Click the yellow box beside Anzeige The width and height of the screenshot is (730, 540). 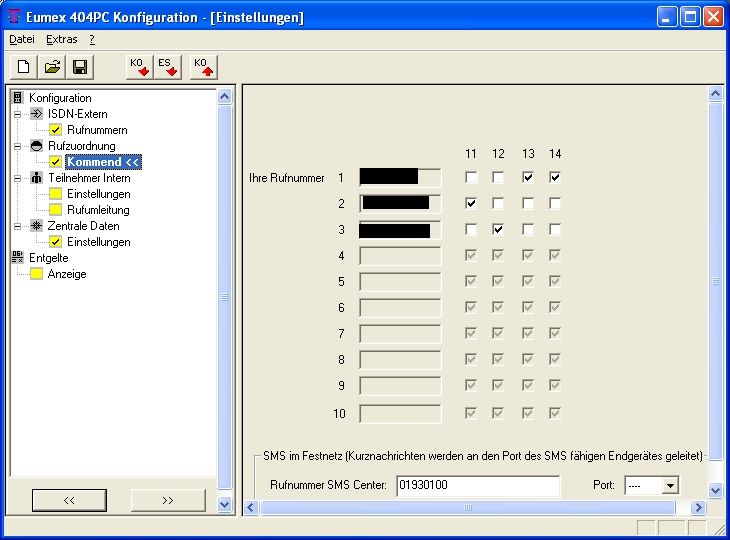[36, 274]
